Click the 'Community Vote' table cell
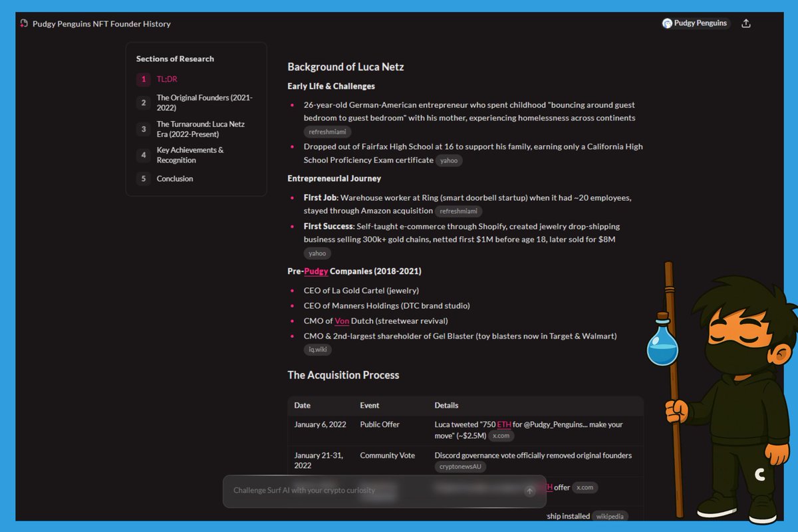This screenshot has height=532, width=798. coord(387,456)
